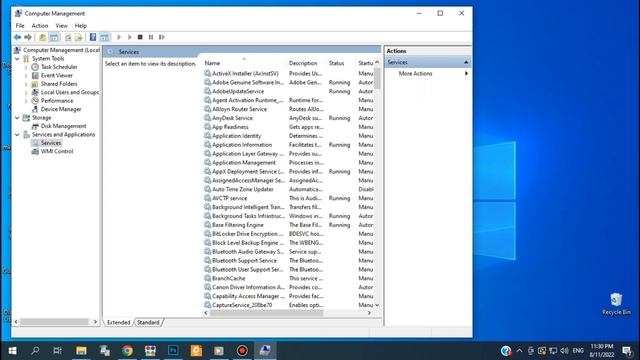Expand the Local Users and Groups node
640x360 pixels.
(26, 93)
